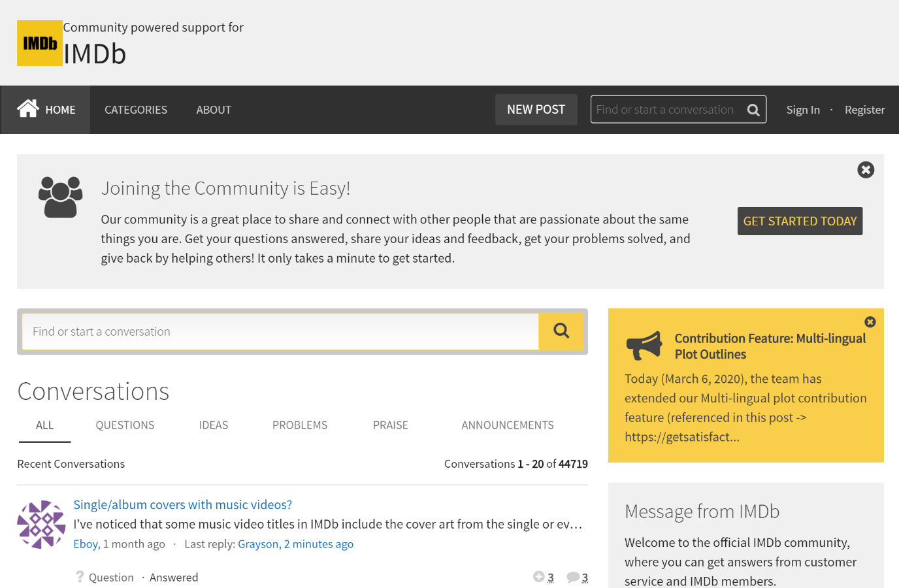
Task: Click the plus icon with count 3
Action: pyautogui.click(x=539, y=576)
